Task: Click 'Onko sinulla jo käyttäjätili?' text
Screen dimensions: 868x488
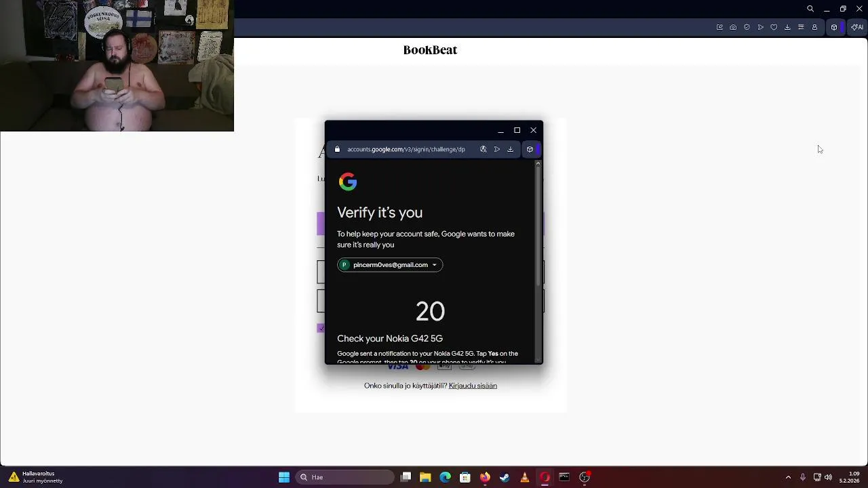Action: (x=406, y=386)
